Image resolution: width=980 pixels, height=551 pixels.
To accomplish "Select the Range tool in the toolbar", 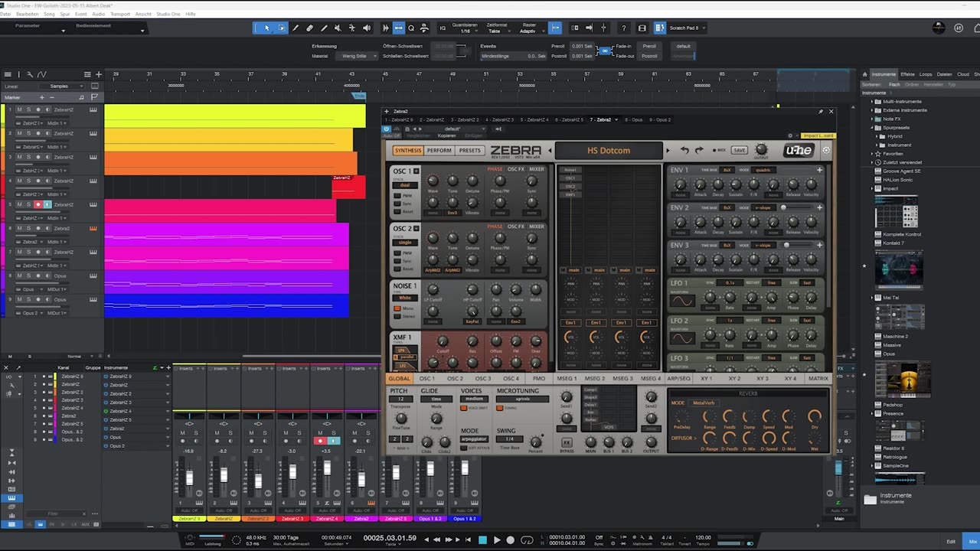I will (x=282, y=28).
